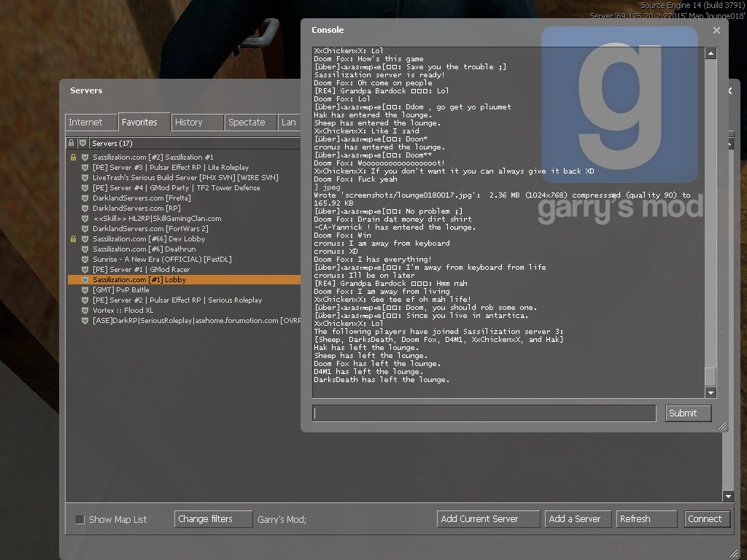
Task: Click shield icon next to LiveTrash's Serious Build Server
Action: [85, 178]
